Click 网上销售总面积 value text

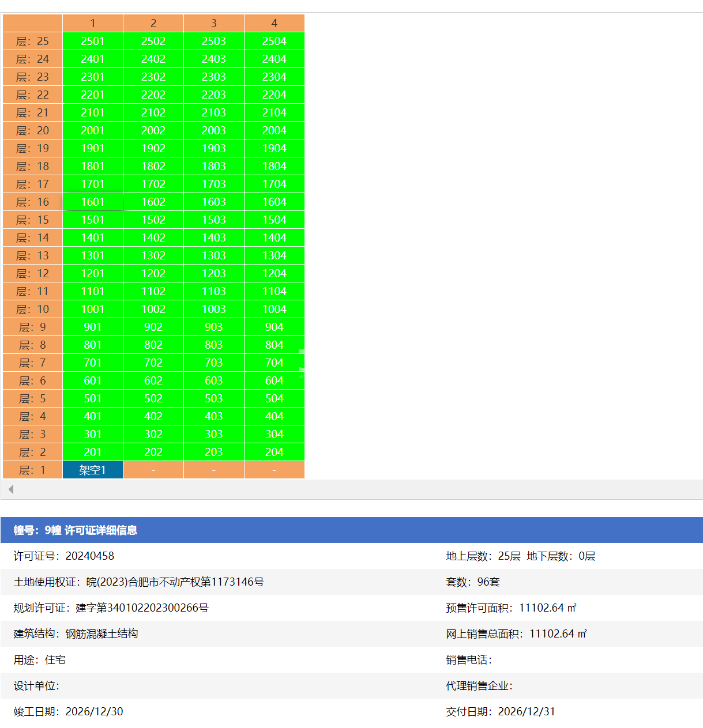(558, 634)
